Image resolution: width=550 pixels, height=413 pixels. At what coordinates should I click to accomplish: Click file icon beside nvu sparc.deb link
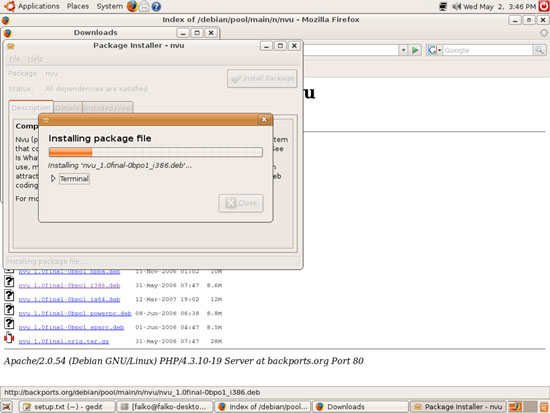click(9, 323)
